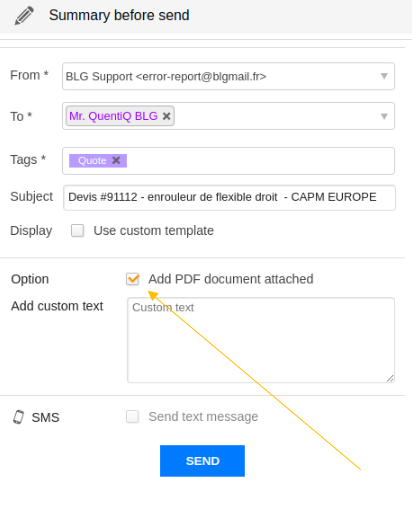This screenshot has width=412, height=528.
Task: Open the From sender dropdown arrow
Action: (x=384, y=76)
